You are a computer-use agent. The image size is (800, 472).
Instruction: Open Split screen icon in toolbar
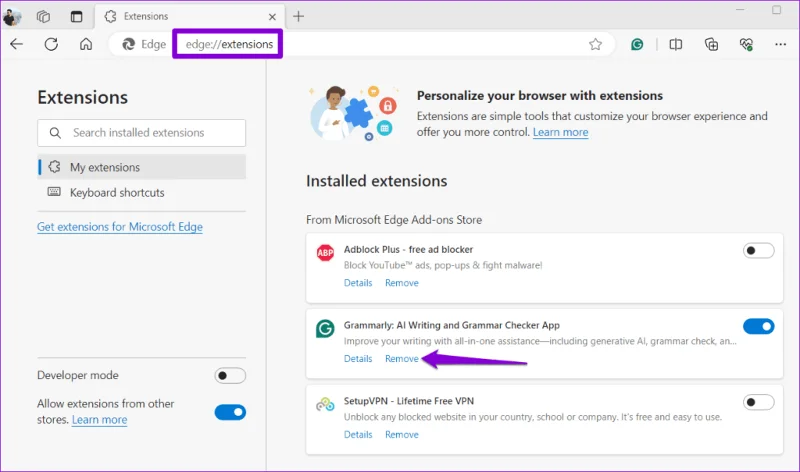(676, 44)
